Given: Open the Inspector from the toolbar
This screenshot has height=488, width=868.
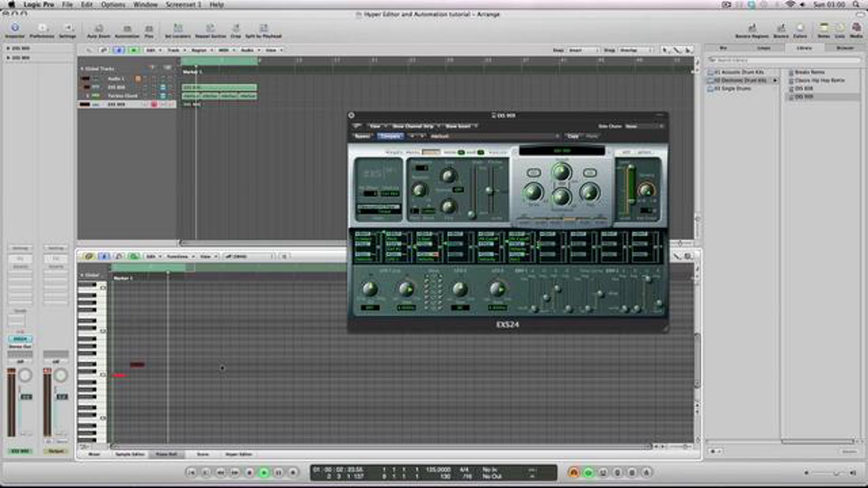Looking at the screenshot, I should (x=15, y=28).
